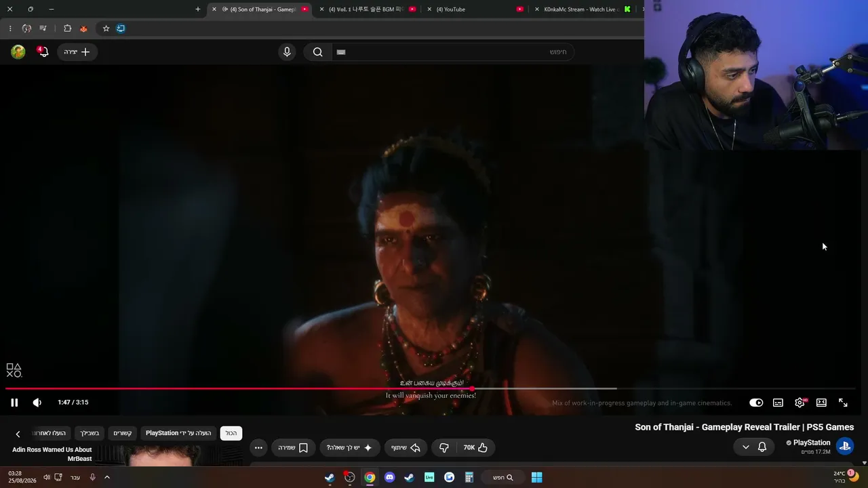Switch to 'Son of Thanjai' browser tab
The width and height of the screenshot is (868, 488).
point(261,9)
